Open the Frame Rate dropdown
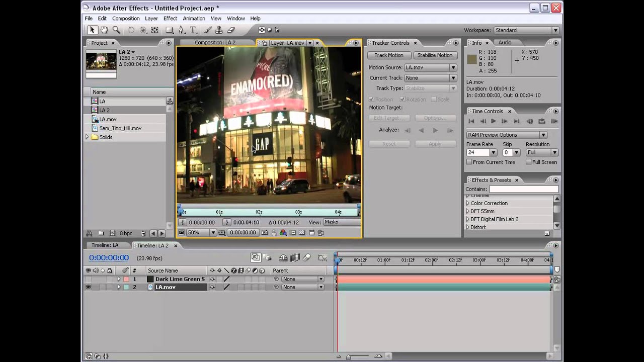 [x=493, y=152]
